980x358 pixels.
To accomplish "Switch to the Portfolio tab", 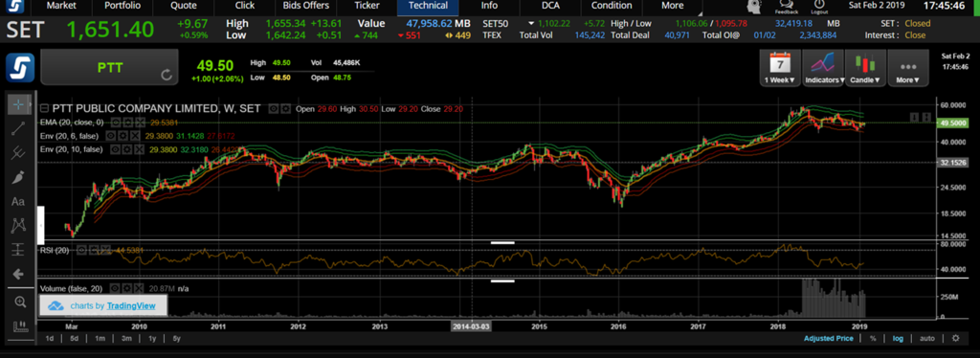I will tap(122, 6).
